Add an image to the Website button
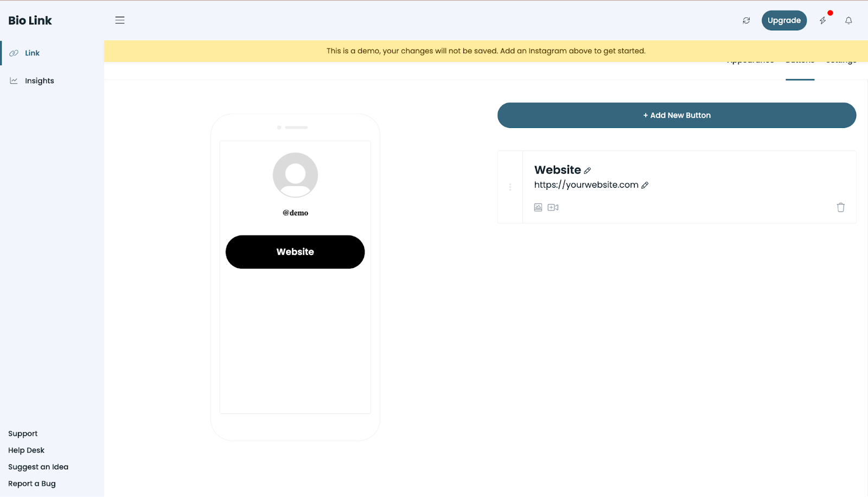 [538, 207]
